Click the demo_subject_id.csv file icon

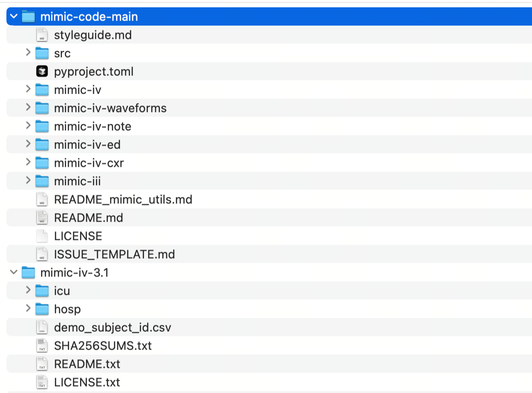pos(42,328)
